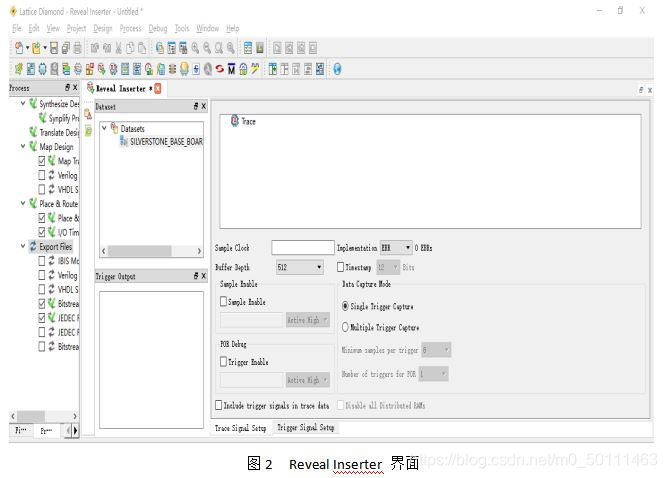The height and width of the screenshot is (478, 667).
Task: Click the Zoom Out magnifier icon
Action: (207, 48)
